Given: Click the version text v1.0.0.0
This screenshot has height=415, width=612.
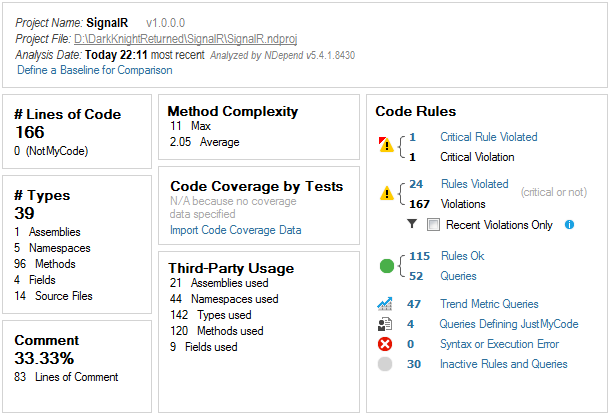Looking at the screenshot, I should pyautogui.click(x=165, y=23).
